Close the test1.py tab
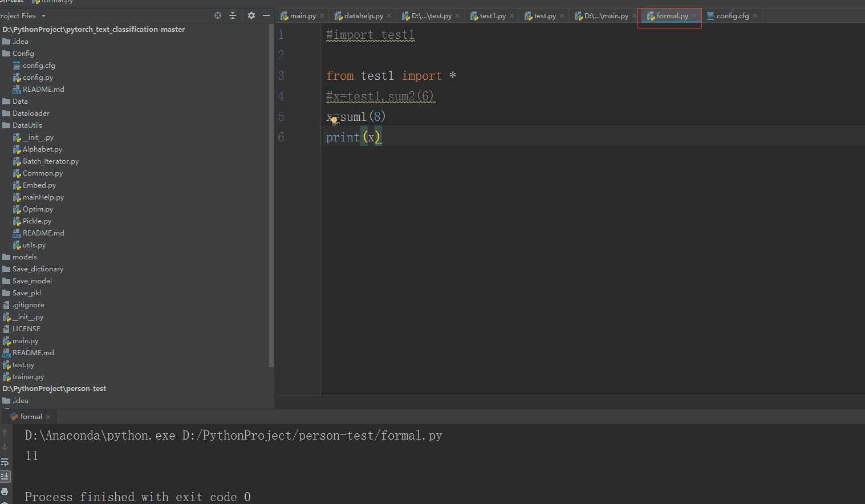The height and width of the screenshot is (504, 865). coord(511,16)
